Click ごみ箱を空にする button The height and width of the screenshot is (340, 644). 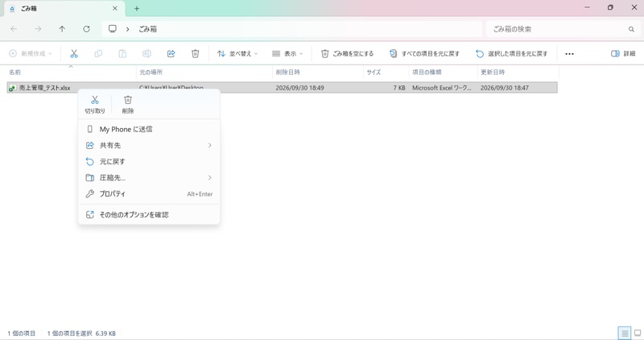[x=348, y=53]
